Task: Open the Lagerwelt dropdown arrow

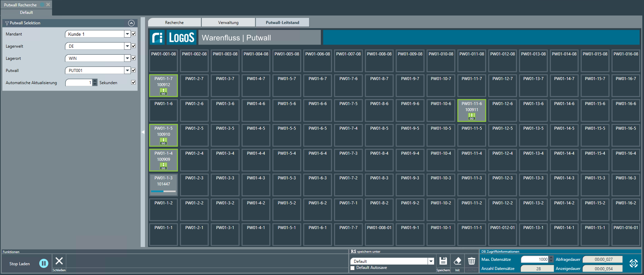Action: [127, 46]
